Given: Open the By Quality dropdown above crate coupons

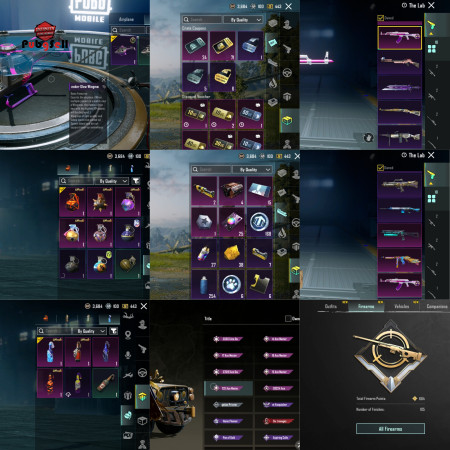Looking at the screenshot, I should tap(244, 20).
